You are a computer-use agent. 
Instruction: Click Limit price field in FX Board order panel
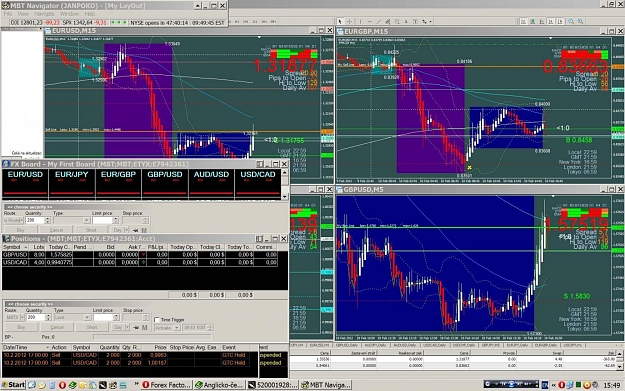pos(103,220)
